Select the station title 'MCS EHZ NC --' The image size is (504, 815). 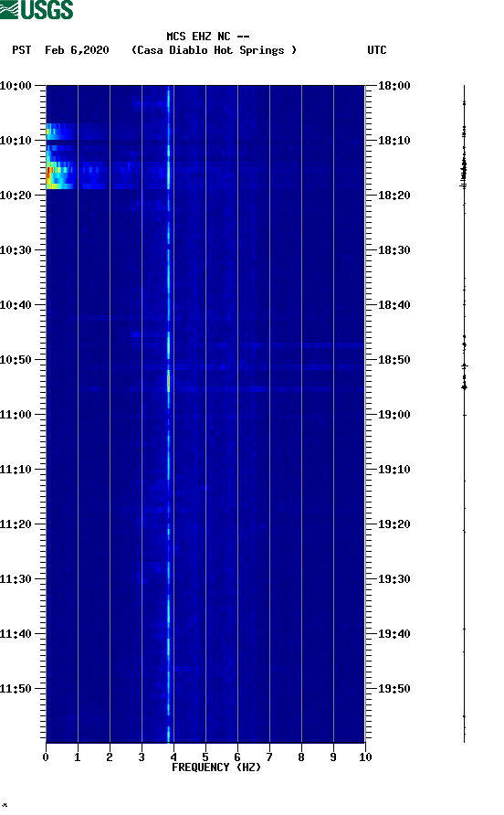coord(208,37)
